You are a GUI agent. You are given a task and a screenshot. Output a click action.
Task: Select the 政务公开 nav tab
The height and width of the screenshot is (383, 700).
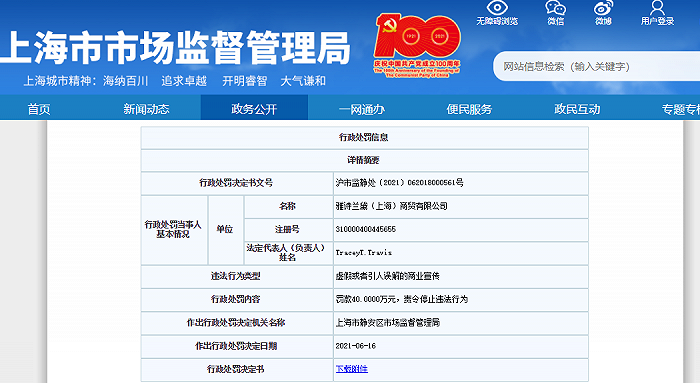pyautogui.click(x=254, y=109)
